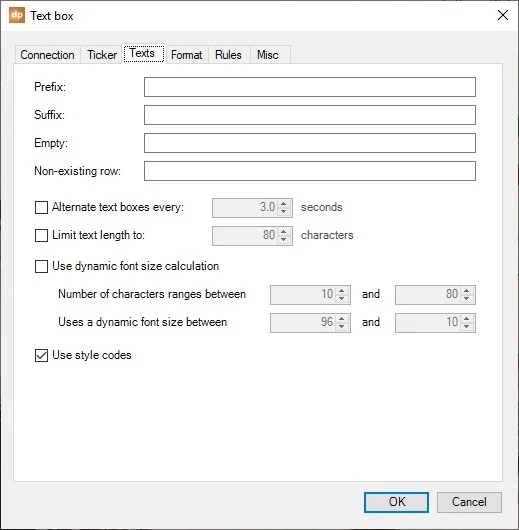Viewport: 519px width, 530px height.
Task: Click the dp app icon in title bar
Action: coord(17,15)
